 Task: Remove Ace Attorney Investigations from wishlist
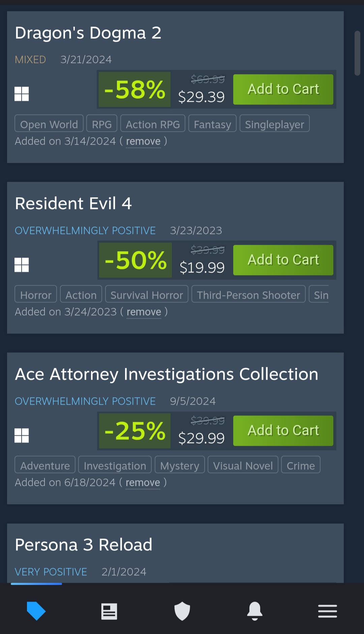point(143,483)
